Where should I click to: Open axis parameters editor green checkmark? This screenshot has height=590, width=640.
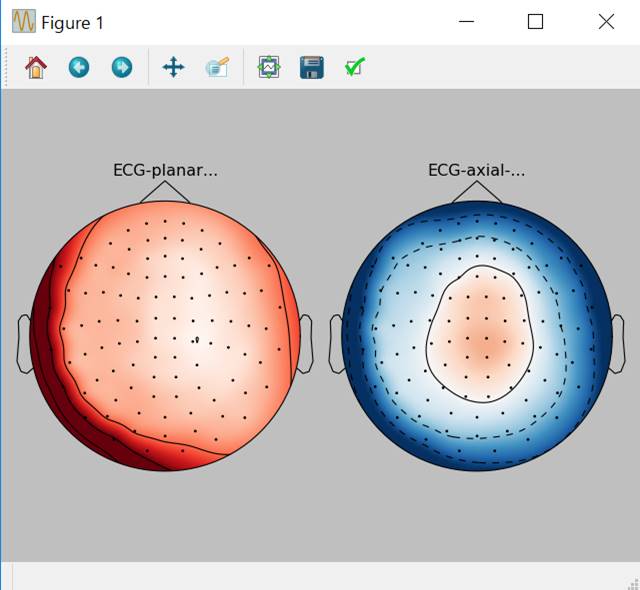tap(354, 68)
